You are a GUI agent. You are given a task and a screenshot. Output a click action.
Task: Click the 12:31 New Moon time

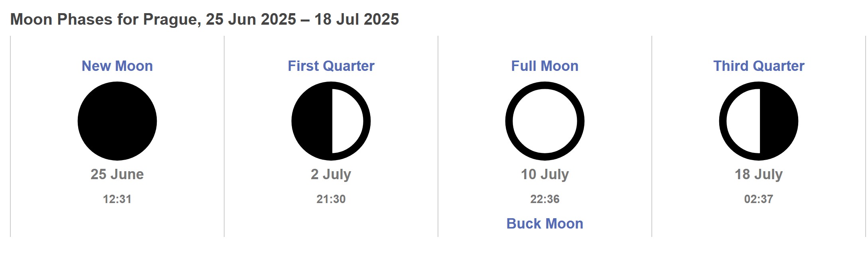click(117, 199)
